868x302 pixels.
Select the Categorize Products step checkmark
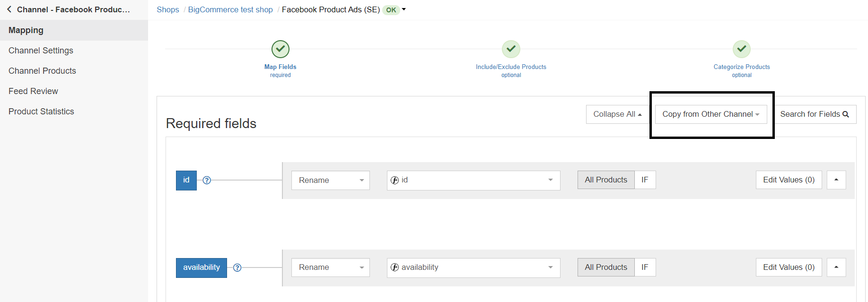click(x=742, y=49)
